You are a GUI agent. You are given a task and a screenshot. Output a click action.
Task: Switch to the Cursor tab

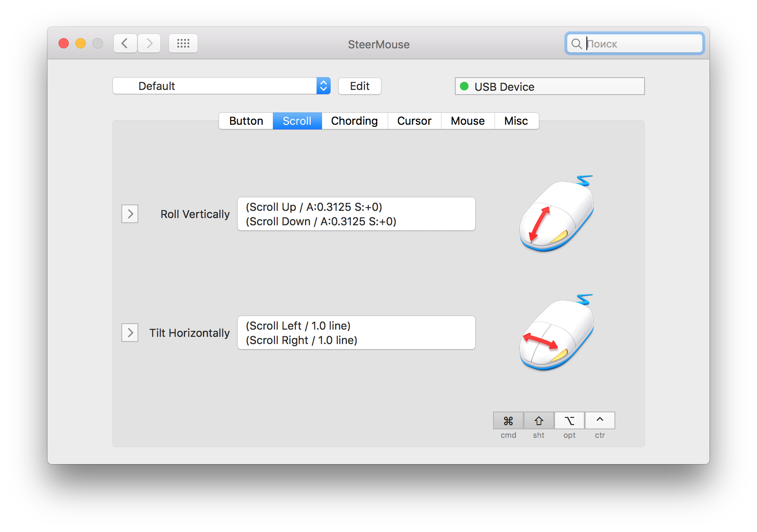pos(414,121)
